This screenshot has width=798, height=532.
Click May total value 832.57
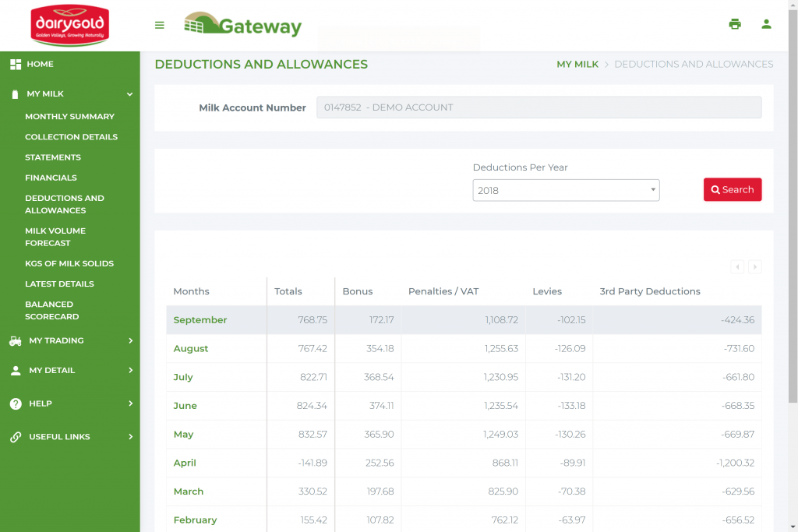312,435
